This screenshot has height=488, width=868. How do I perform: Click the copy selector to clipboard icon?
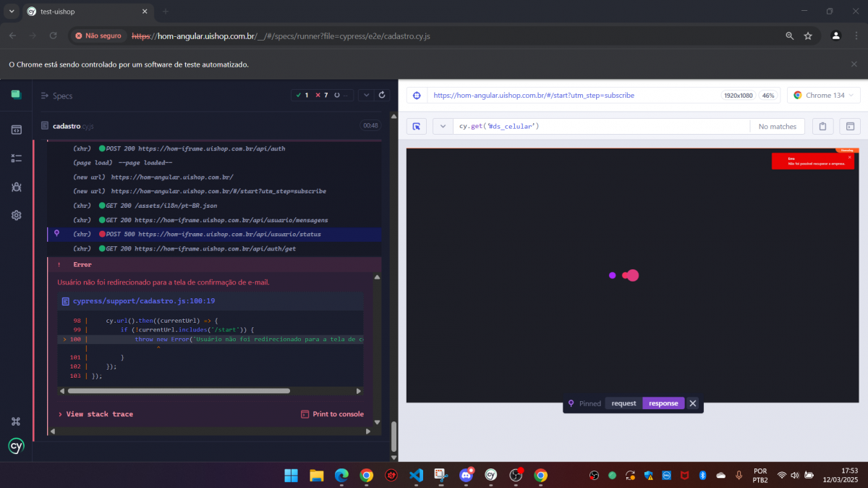822,126
